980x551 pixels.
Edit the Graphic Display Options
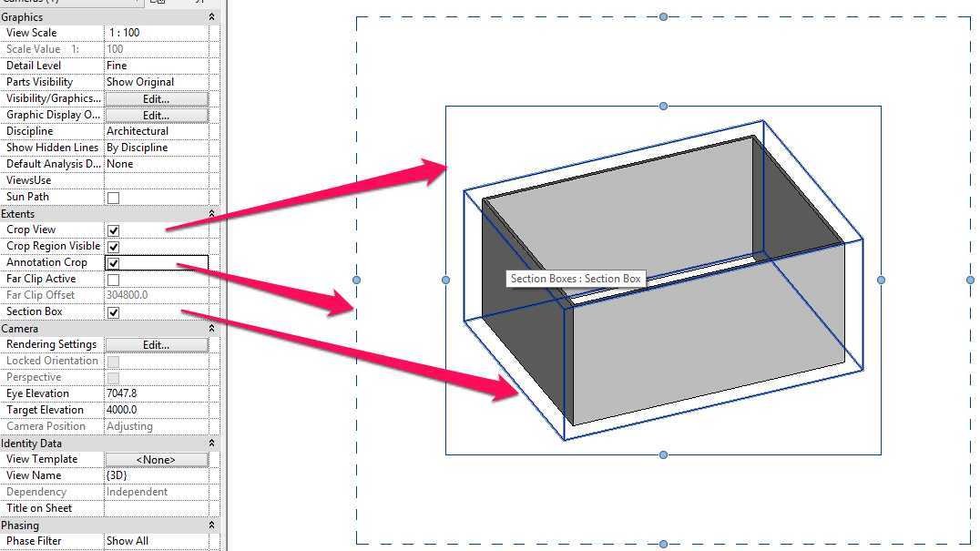click(x=157, y=114)
